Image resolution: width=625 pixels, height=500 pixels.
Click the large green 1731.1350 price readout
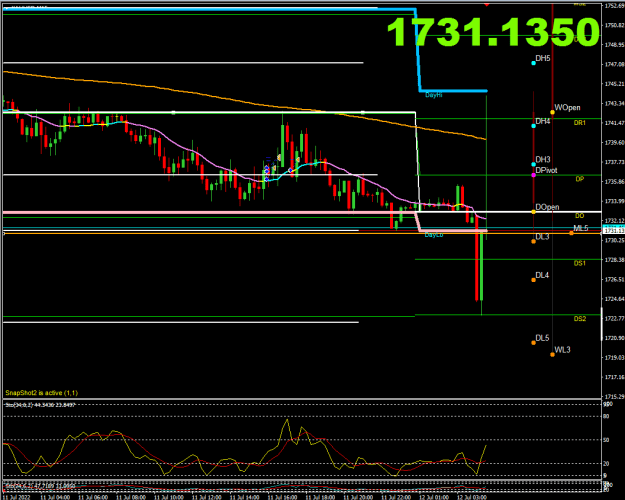pyautogui.click(x=493, y=32)
